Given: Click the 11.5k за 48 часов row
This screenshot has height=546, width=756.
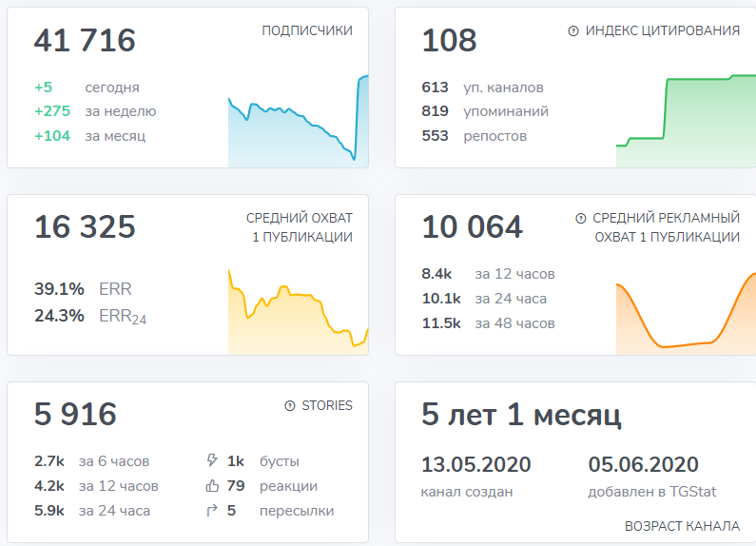Looking at the screenshot, I should (489, 323).
